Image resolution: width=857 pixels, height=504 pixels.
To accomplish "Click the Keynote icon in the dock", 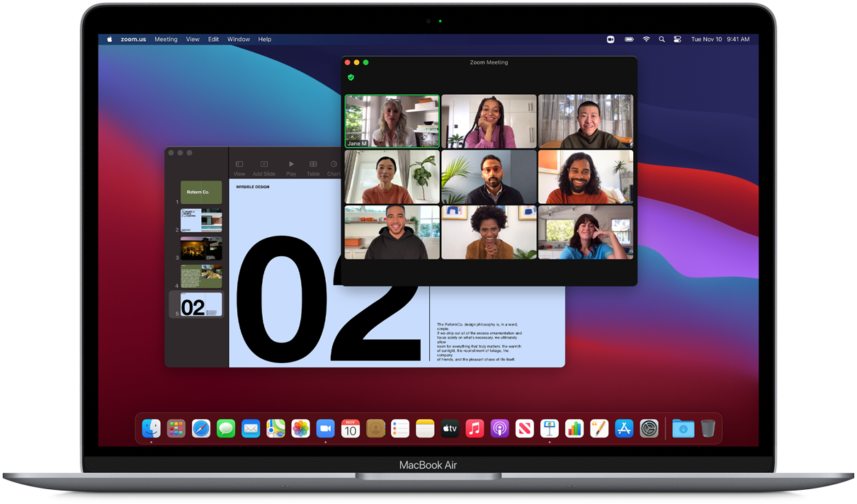I will tap(550, 428).
